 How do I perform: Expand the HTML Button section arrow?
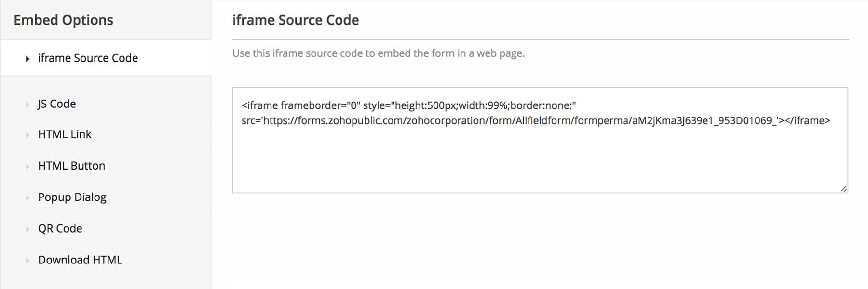point(27,166)
